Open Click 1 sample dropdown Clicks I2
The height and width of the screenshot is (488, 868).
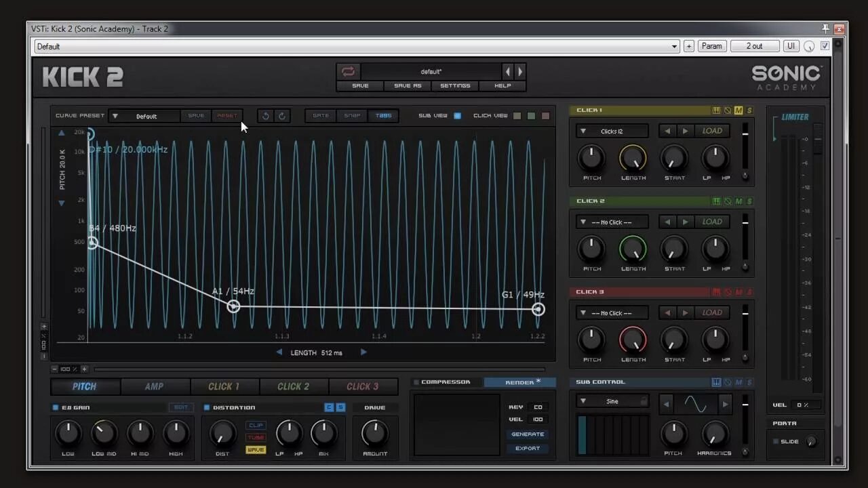point(612,131)
